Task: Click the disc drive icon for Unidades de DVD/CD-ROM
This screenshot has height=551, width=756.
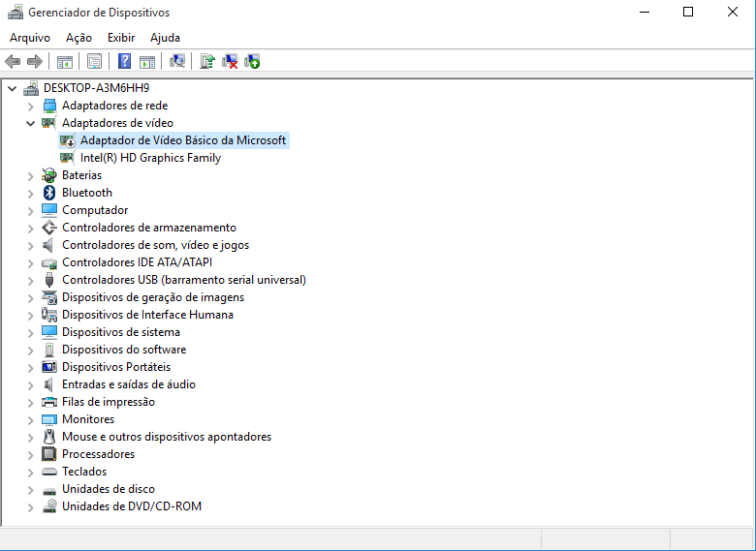Action: (x=49, y=506)
